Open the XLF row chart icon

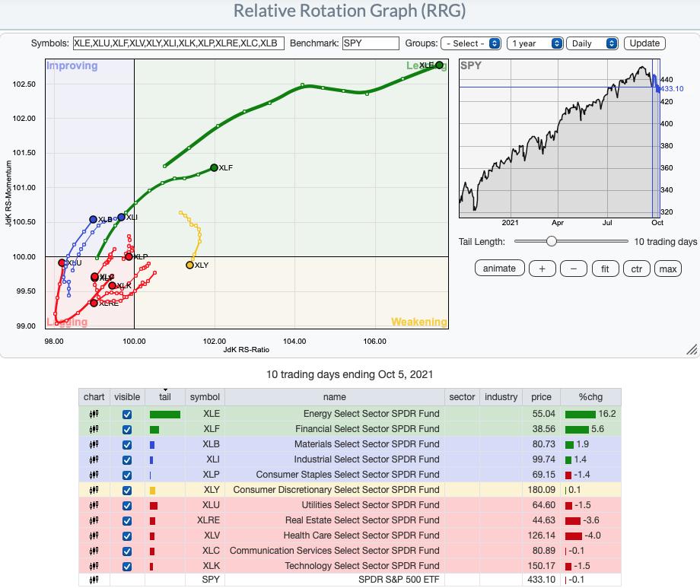coord(94,429)
